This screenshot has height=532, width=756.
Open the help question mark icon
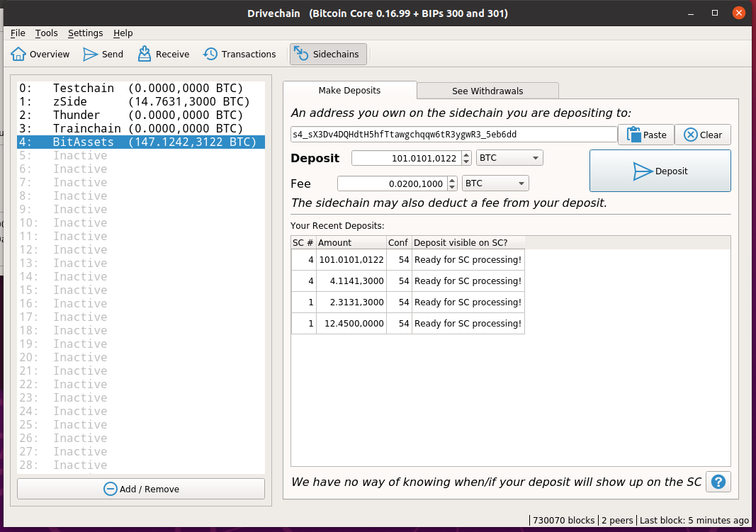tap(718, 482)
